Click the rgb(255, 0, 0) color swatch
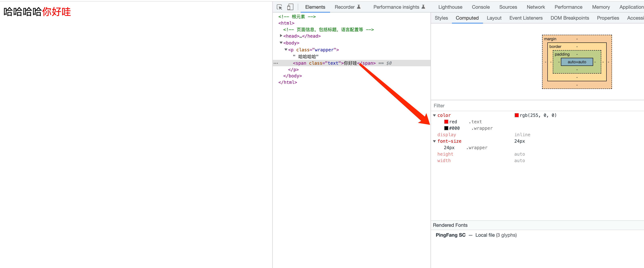Viewport: 644px width, 268px height. click(516, 115)
